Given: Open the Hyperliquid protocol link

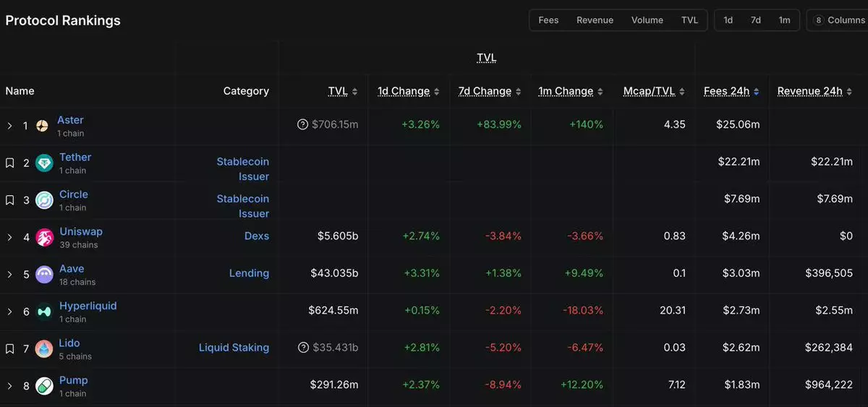Looking at the screenshot, I should point(88,306).
